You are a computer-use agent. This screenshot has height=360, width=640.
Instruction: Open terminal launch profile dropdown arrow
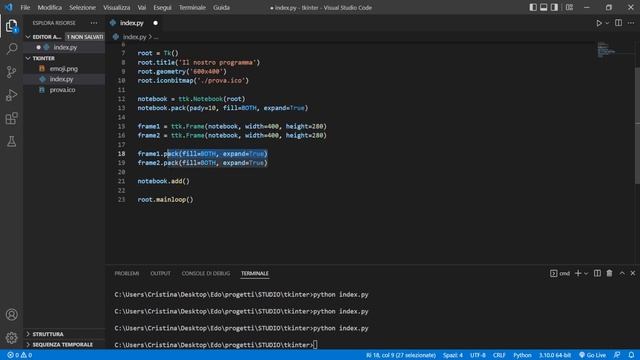coord(586,273)
